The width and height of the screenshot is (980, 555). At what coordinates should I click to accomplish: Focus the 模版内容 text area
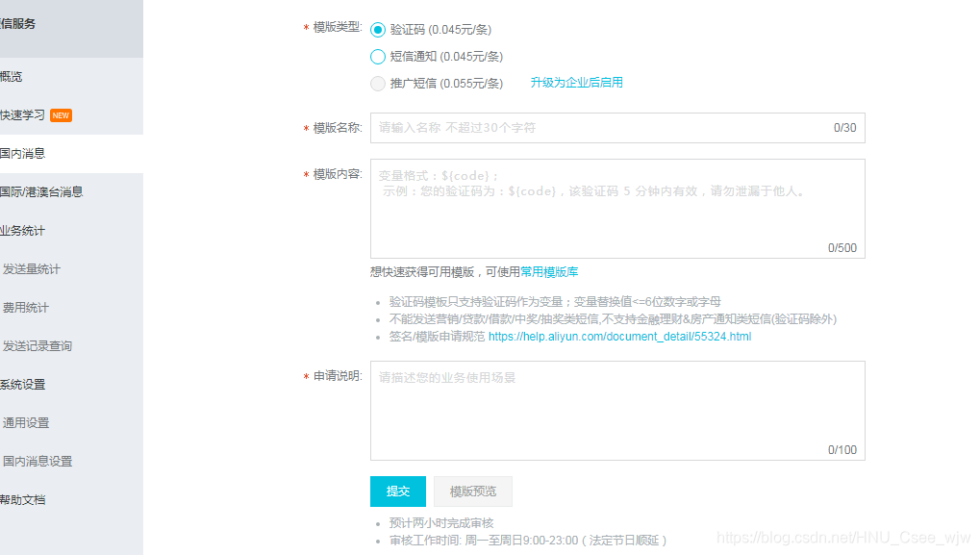pyautogui.click(x=616, y=209)
